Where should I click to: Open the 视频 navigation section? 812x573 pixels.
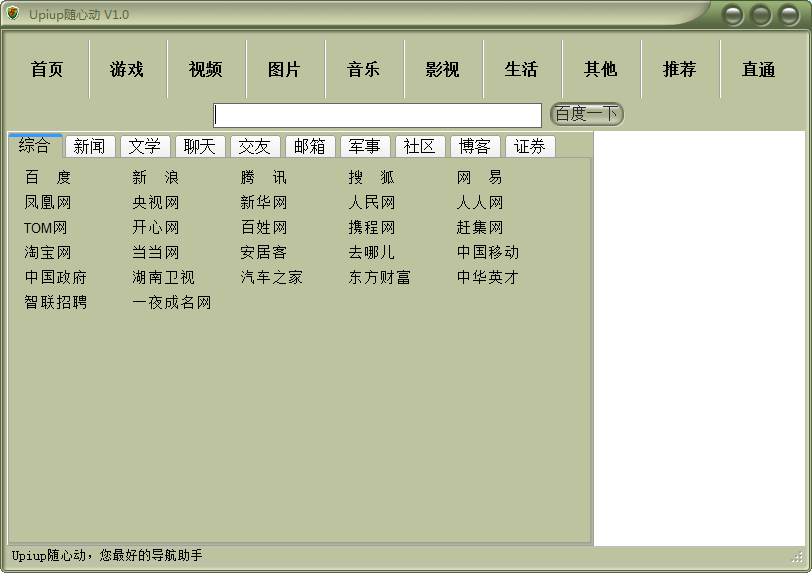[x=205, y=69]
